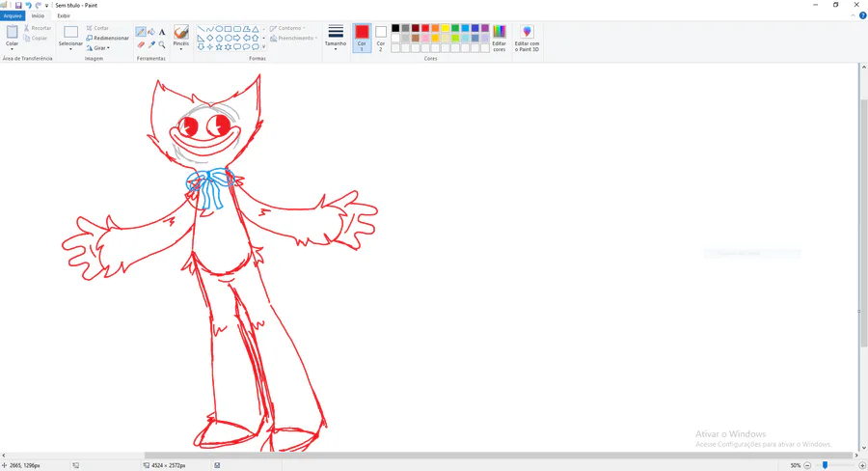Select the Text tool
The height and width of the screenshot is (471, 868).
tap(162, 32)
